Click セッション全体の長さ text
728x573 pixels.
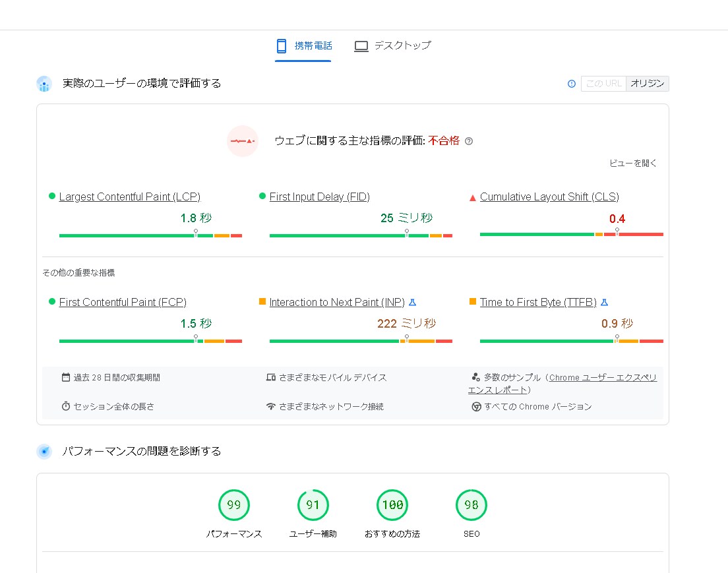(113, 407)
